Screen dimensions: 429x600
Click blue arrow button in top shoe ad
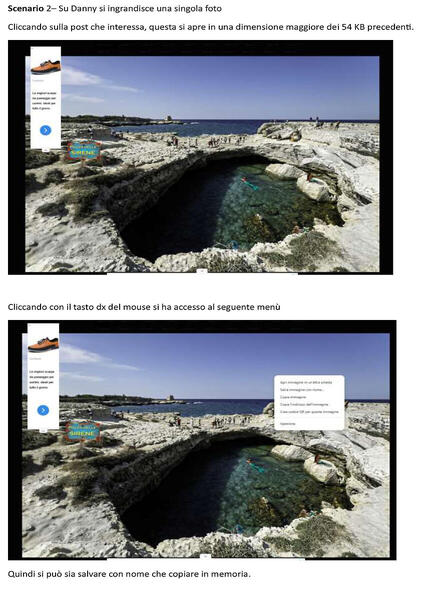(46, 130)
